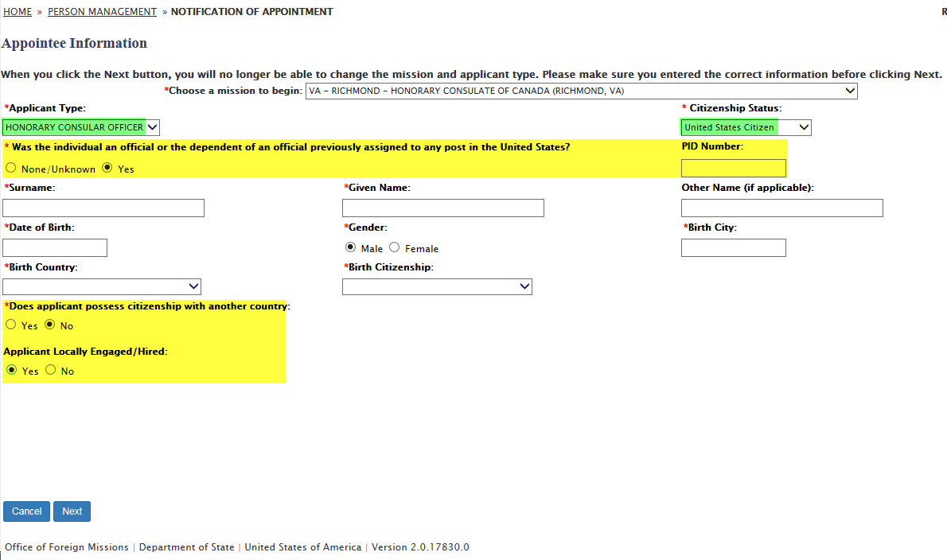947x560 pixels.
Task: Select Yes for Applicant Locally Engaged/Hired
Action: coord(11,370)
